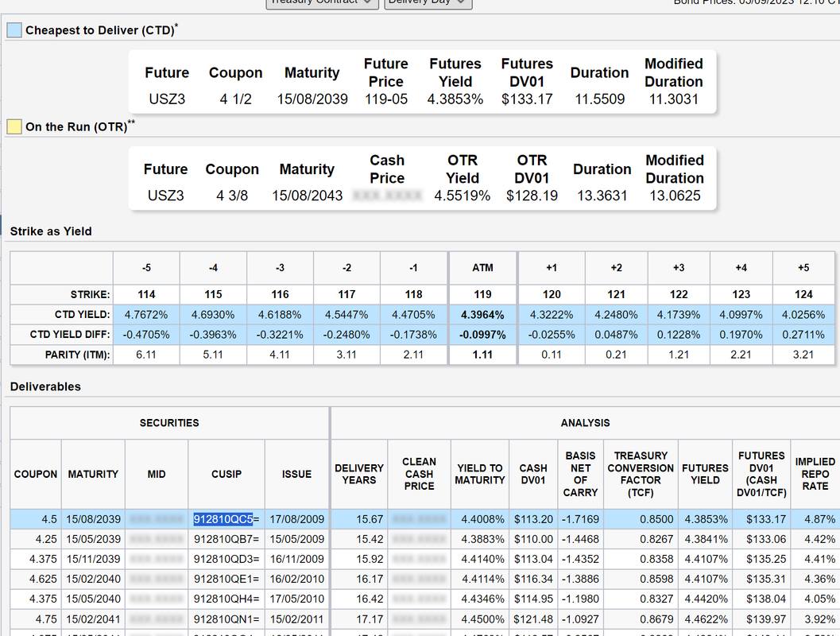Click the strike value 114
Image resolution: width=840 pixels, height=636 pixels.
146,294
